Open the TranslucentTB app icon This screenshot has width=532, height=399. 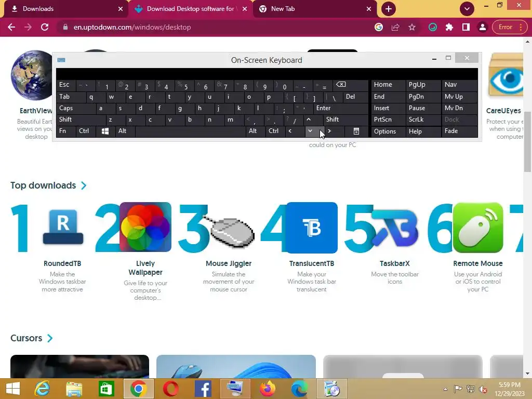tap(312, 228)
